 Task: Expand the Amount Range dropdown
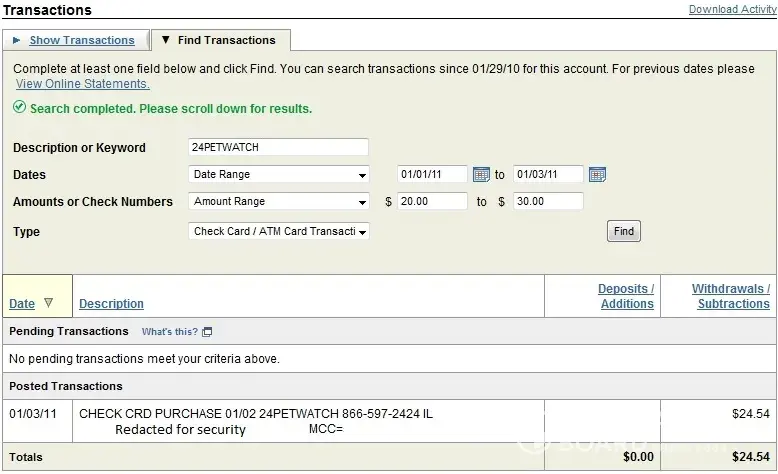click(x=279, y=201)
